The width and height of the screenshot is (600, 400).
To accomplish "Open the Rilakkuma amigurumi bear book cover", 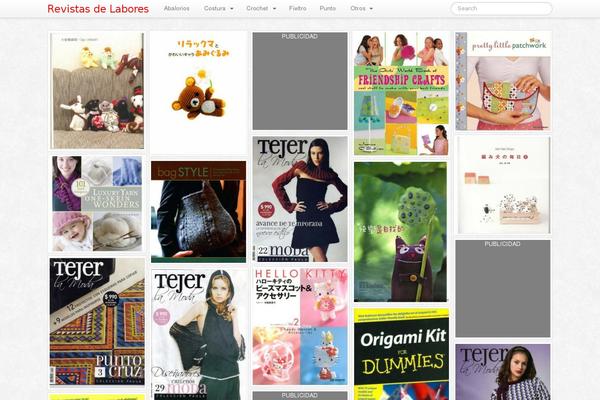I will tap(199, 93).
